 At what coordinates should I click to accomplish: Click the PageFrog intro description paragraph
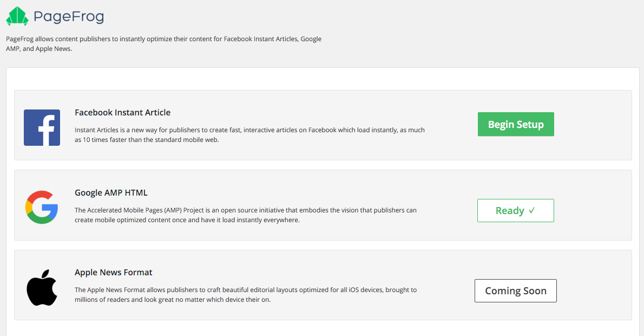pyautogui.click(x=163, y=43)
